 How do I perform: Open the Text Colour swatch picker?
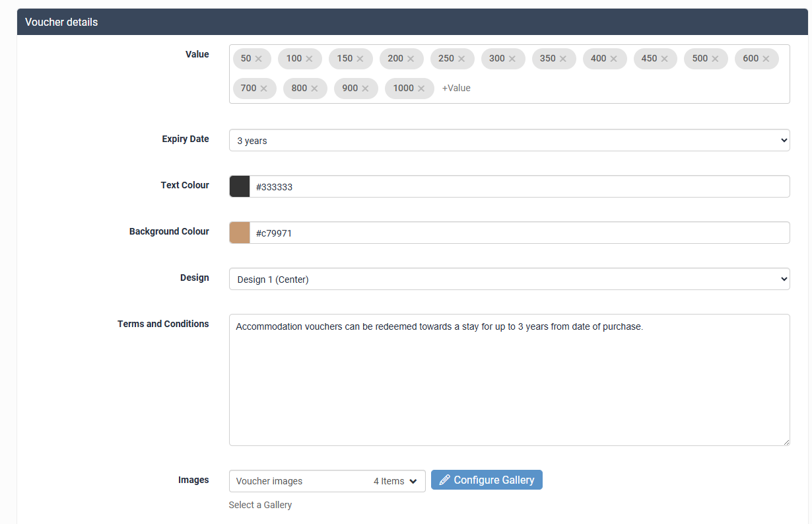[x=240, y=186]
